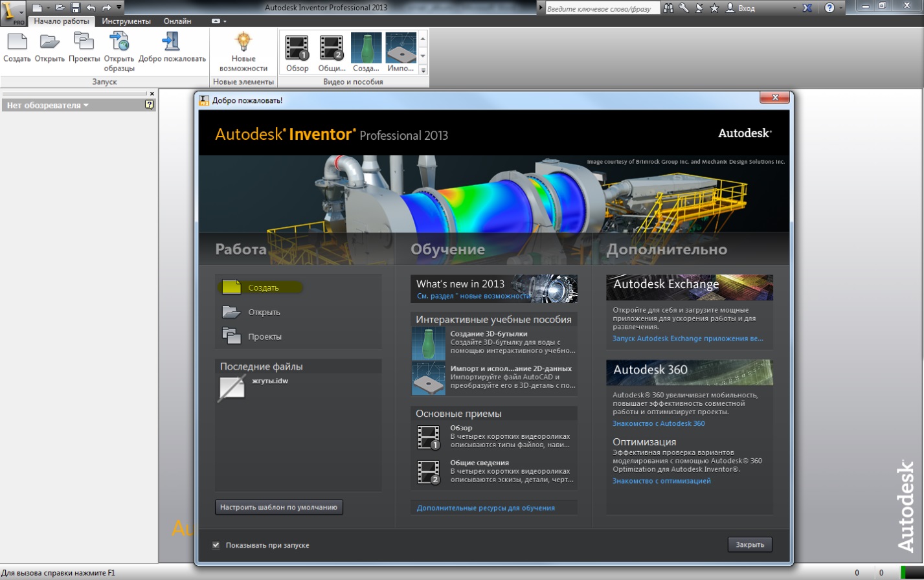
Task: Select the highlighted Создать item in welcome dialog
Action: tap(262, 287)
